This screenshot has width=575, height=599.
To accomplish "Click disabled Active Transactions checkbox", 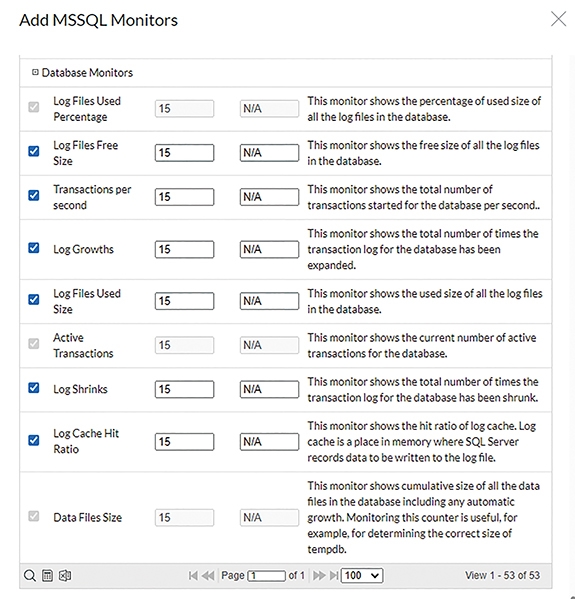I will tap(34, 344).
